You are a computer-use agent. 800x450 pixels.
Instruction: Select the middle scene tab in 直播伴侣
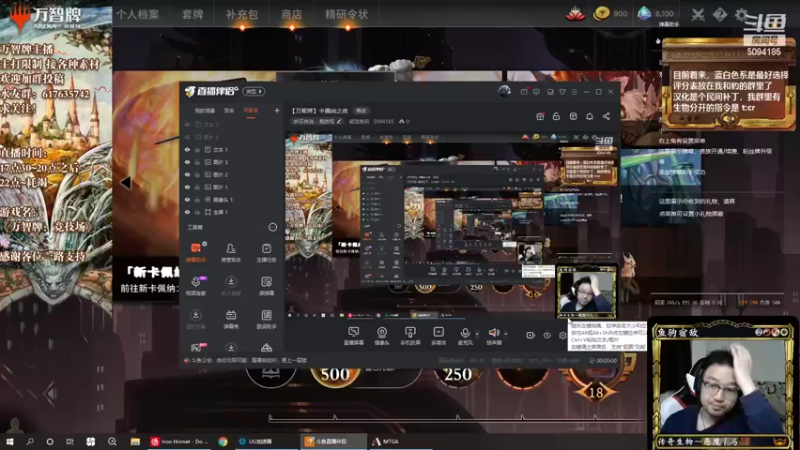pos(229,111)
